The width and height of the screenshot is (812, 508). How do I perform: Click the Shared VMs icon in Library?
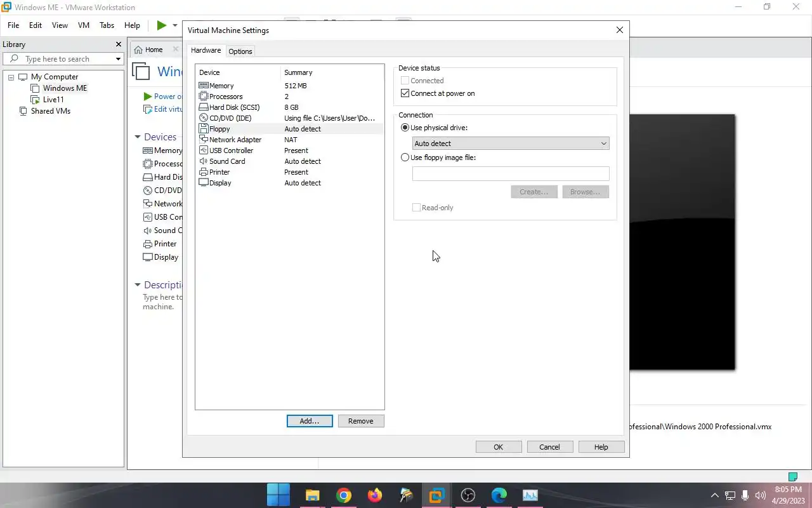point(23,111)
